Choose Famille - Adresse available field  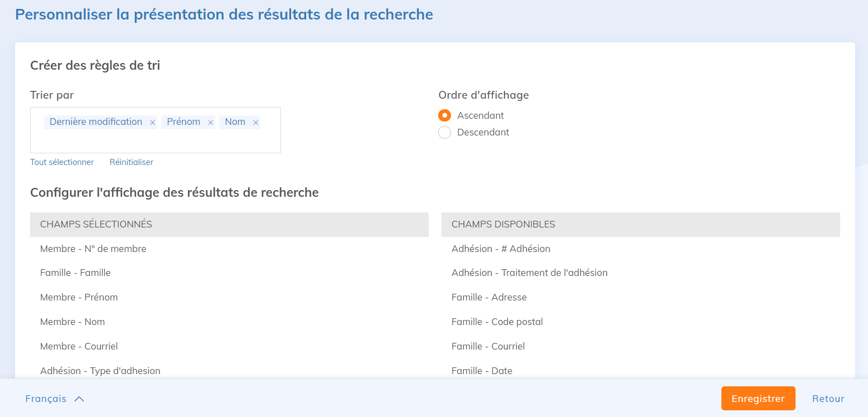point(489,297)
